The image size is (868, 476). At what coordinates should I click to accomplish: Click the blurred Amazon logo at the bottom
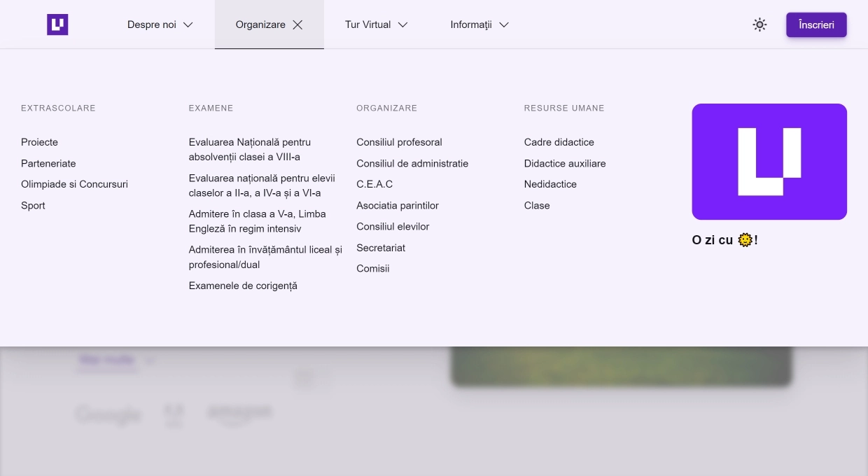tap(239, 412)
